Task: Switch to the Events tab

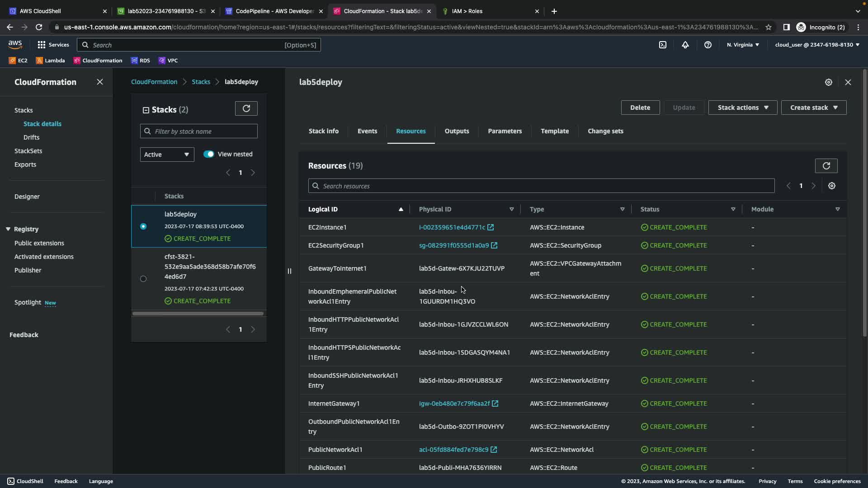Action: click(x=367, y=131)
